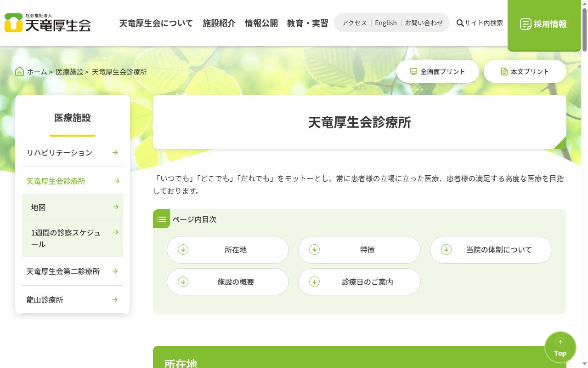The image size is (588, 368).
Task: Click the search magnifier icon
Action: click(x=460, y=23)
